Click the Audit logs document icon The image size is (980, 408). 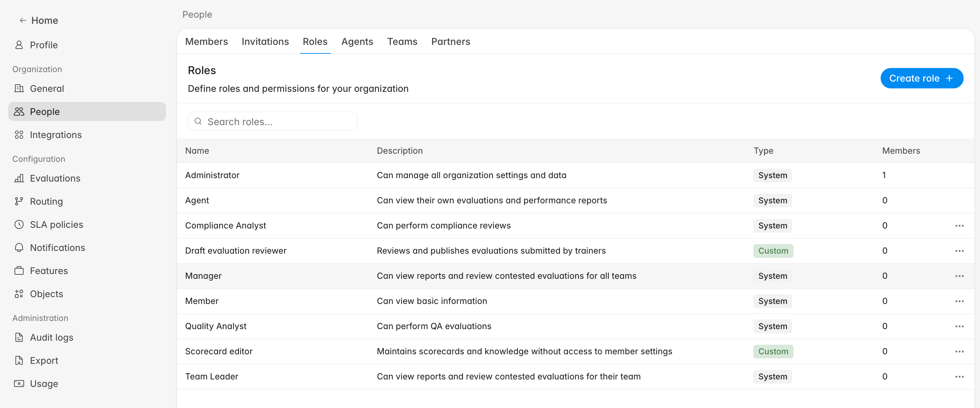19,337
